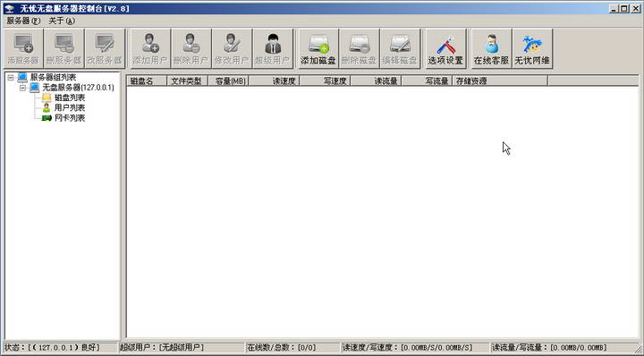Open the 服务器 menu
The width and height of the screenshot is (644, 356).
point(23,21)
